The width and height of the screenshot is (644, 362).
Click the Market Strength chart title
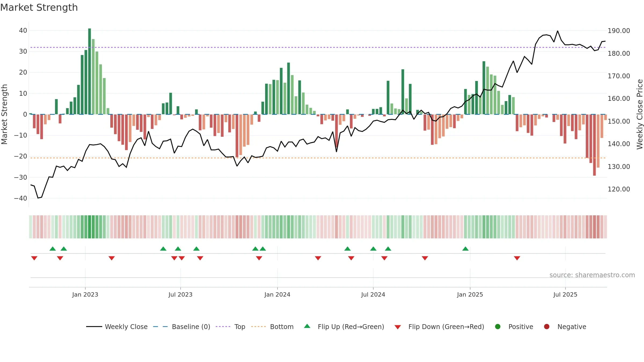point(39,8)
